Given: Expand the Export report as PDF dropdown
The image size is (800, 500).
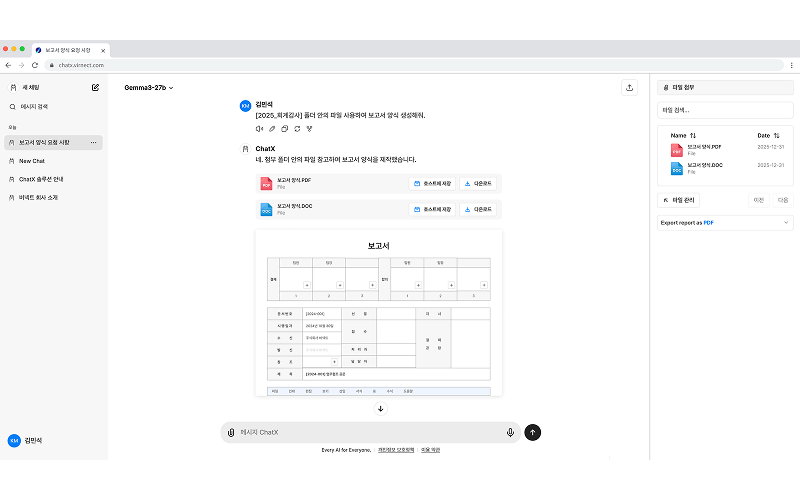Looking at the screenshot, I should [726, 223].
